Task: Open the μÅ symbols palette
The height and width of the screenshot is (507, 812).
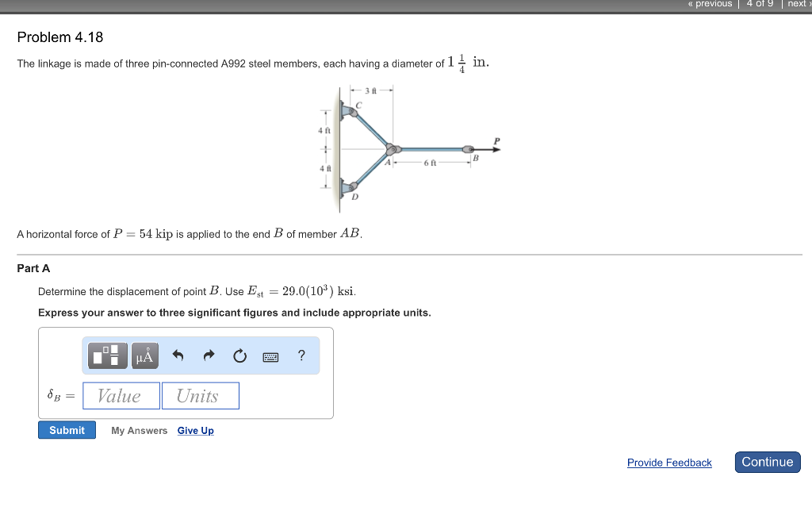Action: [144, 355]
